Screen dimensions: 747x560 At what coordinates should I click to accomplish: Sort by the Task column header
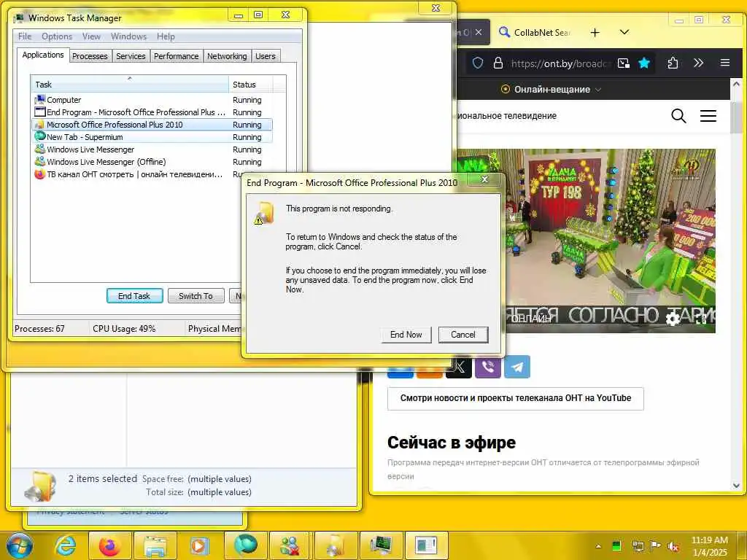pyautogui.click(x=130, y=85)
